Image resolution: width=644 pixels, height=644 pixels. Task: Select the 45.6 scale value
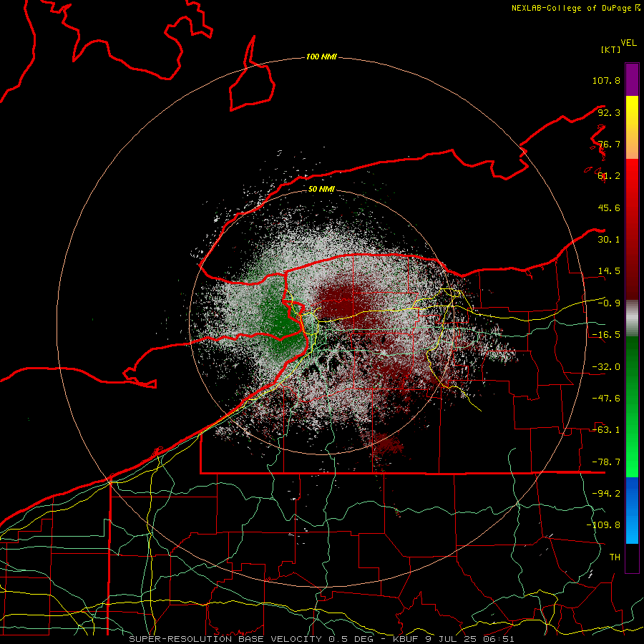pos(609,208)
